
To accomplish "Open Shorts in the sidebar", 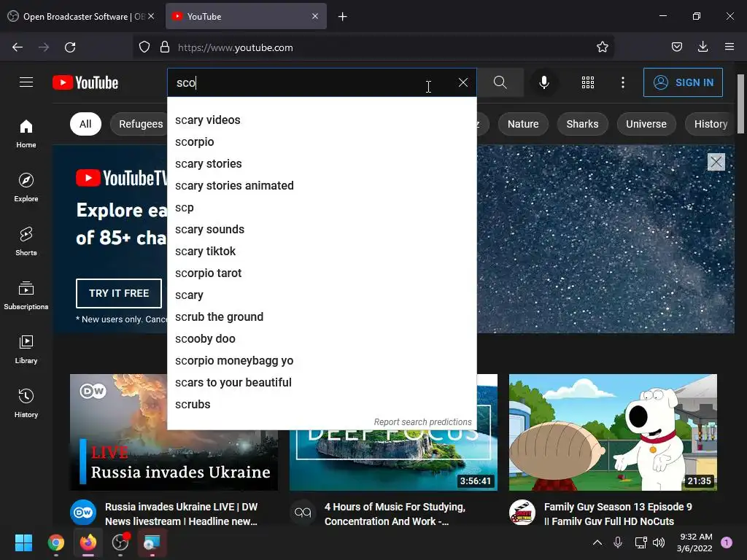I will (26, 241).
